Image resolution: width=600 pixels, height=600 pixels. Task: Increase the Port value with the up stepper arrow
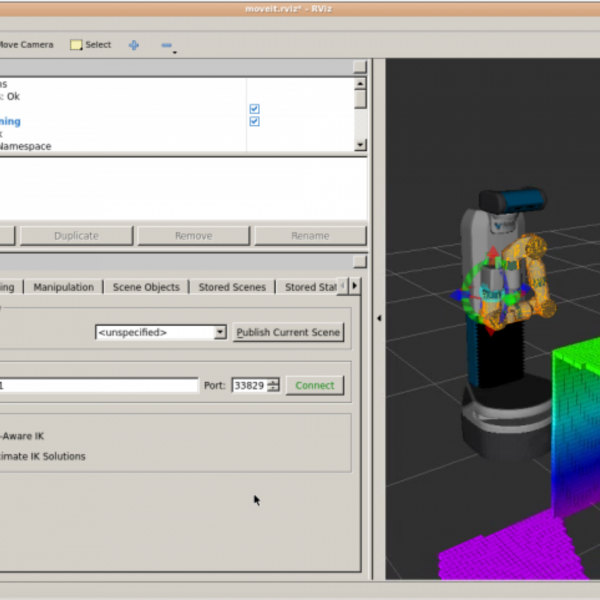pos(273,382)
